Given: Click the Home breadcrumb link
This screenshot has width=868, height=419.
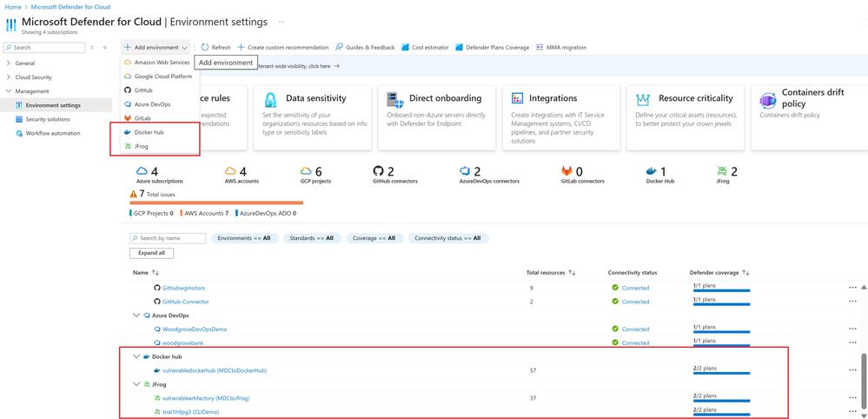Looking at the screenshot, I should (x=13, y=7).
